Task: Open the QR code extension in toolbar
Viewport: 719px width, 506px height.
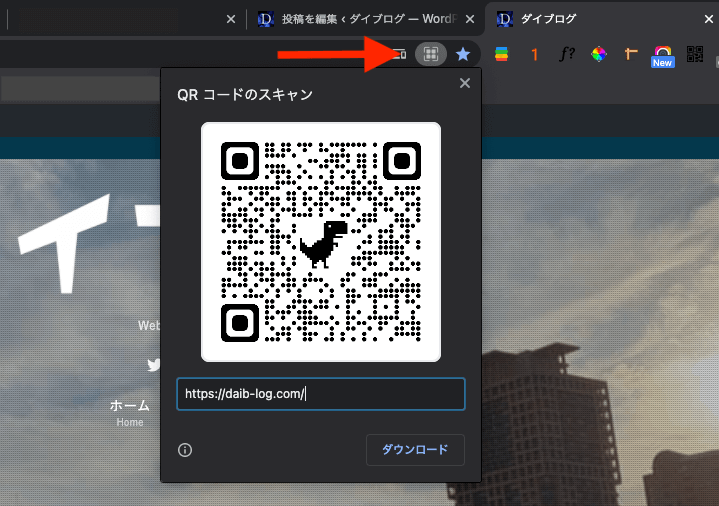Action: 695,54
